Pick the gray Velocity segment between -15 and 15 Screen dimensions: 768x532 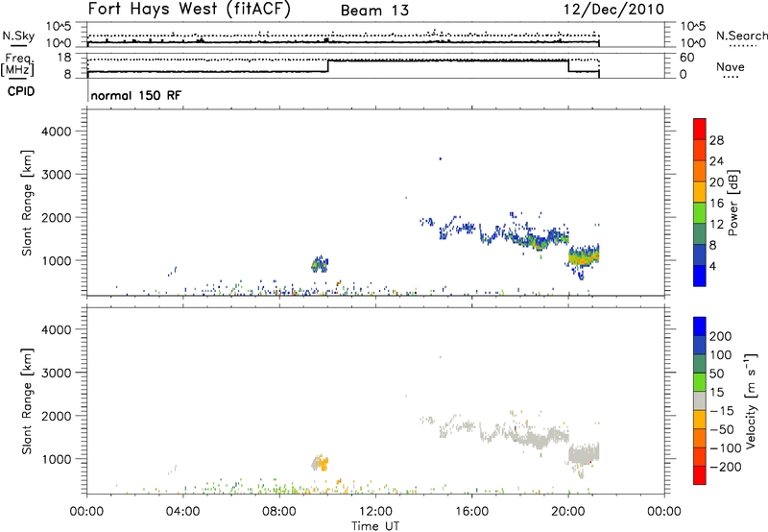[700, 400]
